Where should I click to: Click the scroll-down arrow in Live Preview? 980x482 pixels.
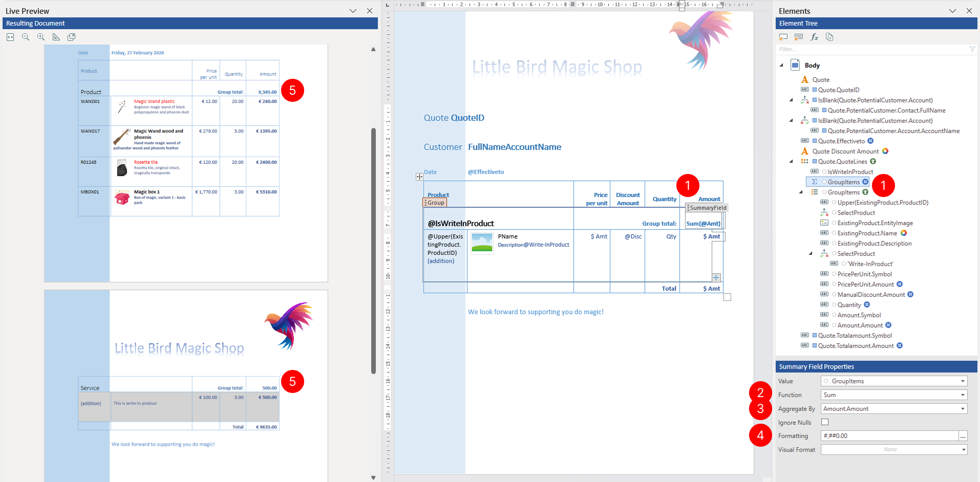(373, 478)
